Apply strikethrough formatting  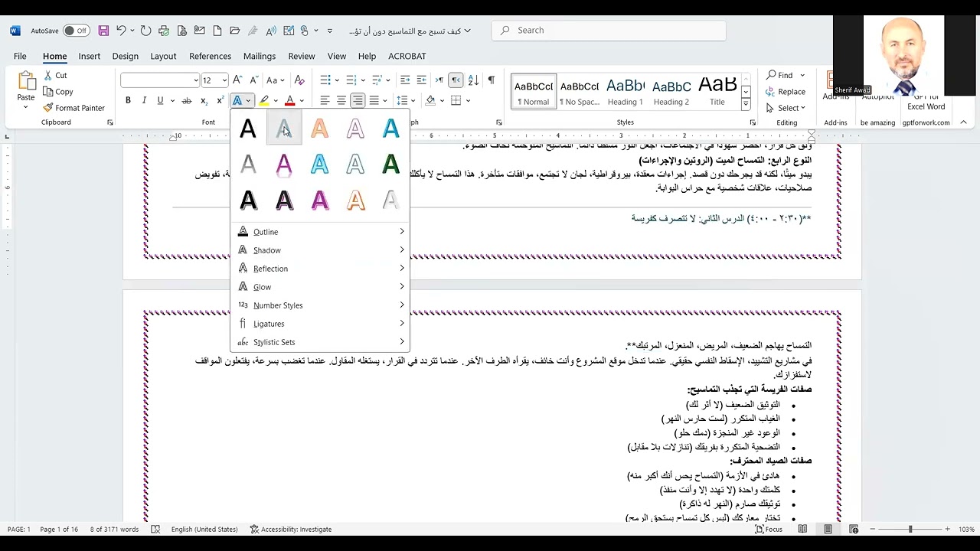pyautogui.click(x=186, y=100)
